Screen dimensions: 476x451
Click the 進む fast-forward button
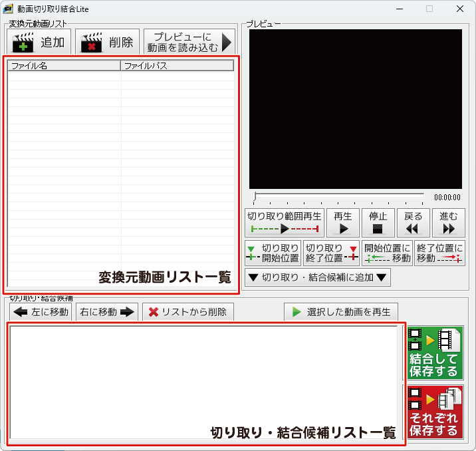448,223
